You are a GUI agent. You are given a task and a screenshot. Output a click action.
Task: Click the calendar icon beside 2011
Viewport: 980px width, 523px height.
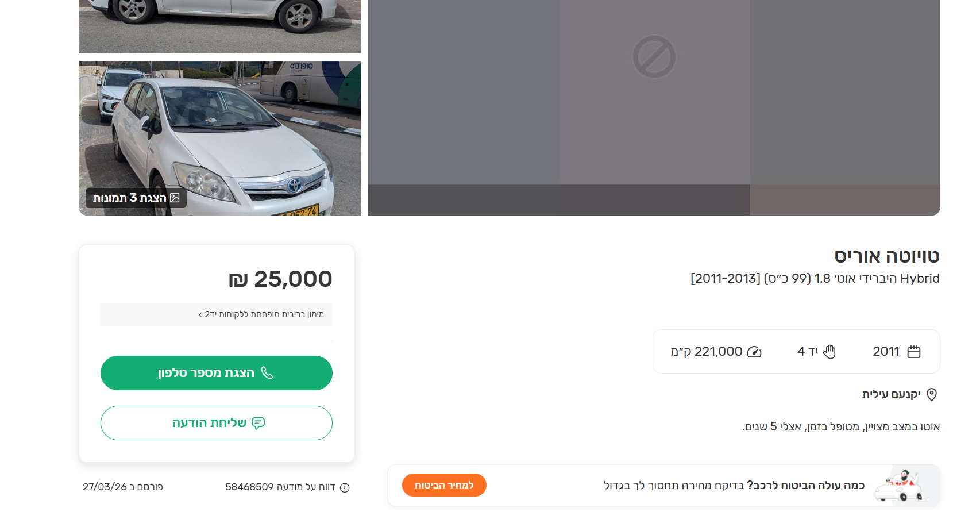913,352
